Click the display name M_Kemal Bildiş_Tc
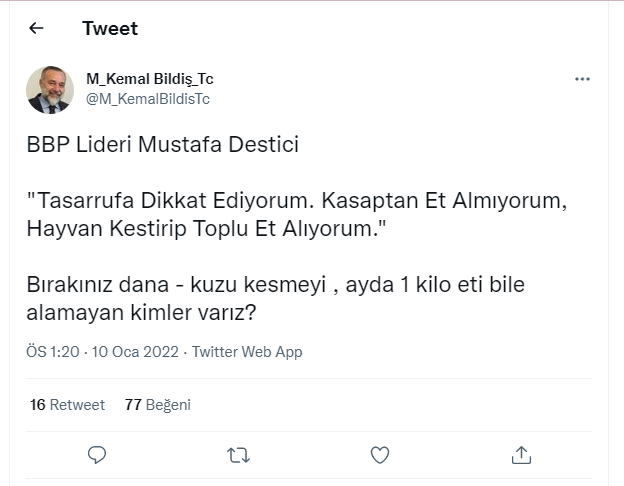This screenshot has height=486, width=624. 150,79
